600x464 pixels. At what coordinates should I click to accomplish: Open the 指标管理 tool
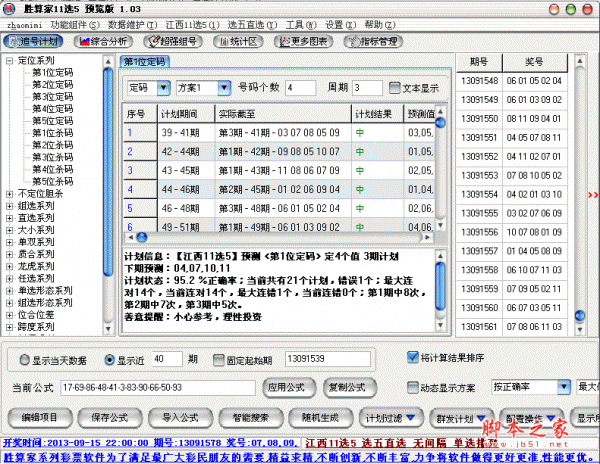[373, 41]
